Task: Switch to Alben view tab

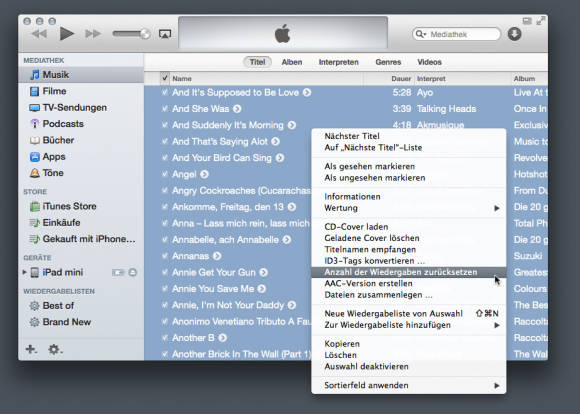Action: click(x=292, y=62)
